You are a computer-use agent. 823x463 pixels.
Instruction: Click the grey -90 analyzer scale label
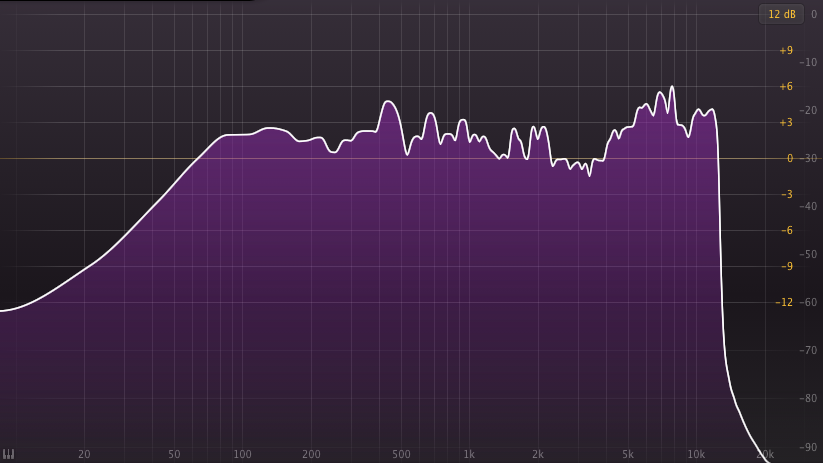(x=808, y=447)
